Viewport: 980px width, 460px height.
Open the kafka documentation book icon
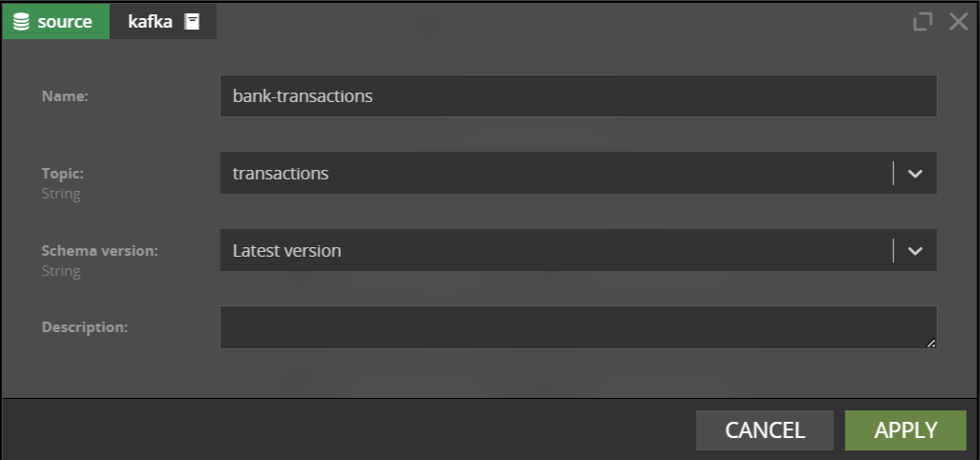coord(192,22)
